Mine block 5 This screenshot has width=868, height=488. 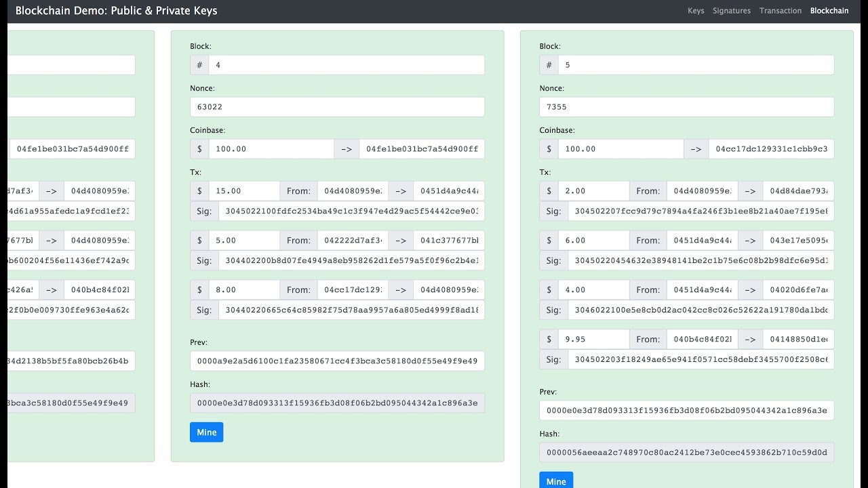[556, 481]
